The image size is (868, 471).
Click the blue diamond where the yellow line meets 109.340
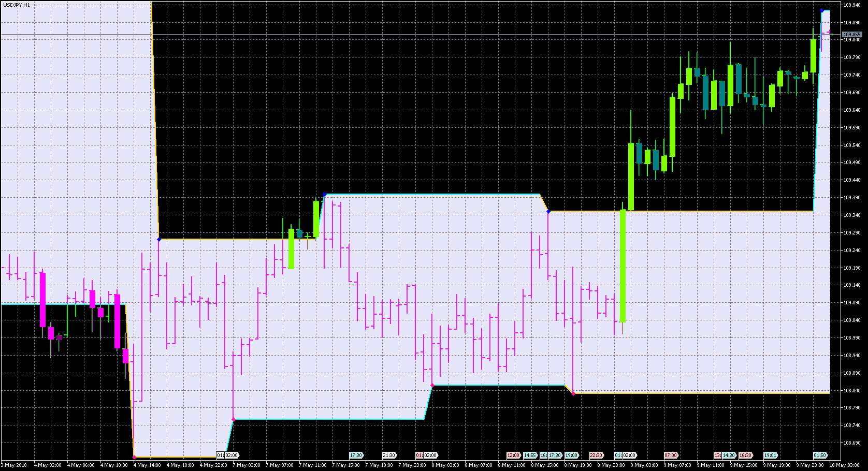(x=548, y=211)
